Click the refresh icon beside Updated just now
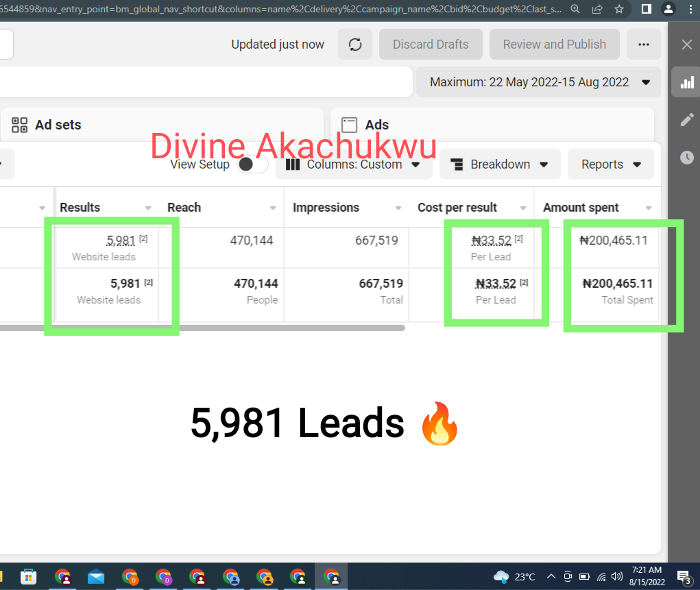The image size is (700, 590). [x=355, y=45]
